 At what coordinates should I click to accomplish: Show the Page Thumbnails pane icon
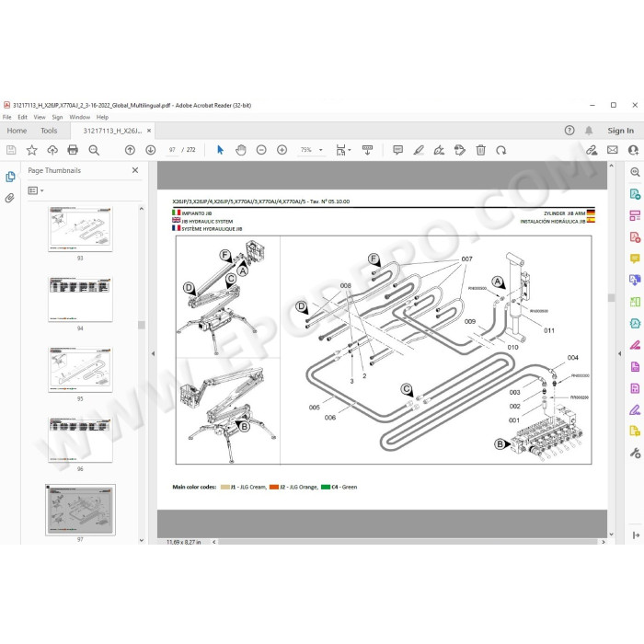pos(10,177)
